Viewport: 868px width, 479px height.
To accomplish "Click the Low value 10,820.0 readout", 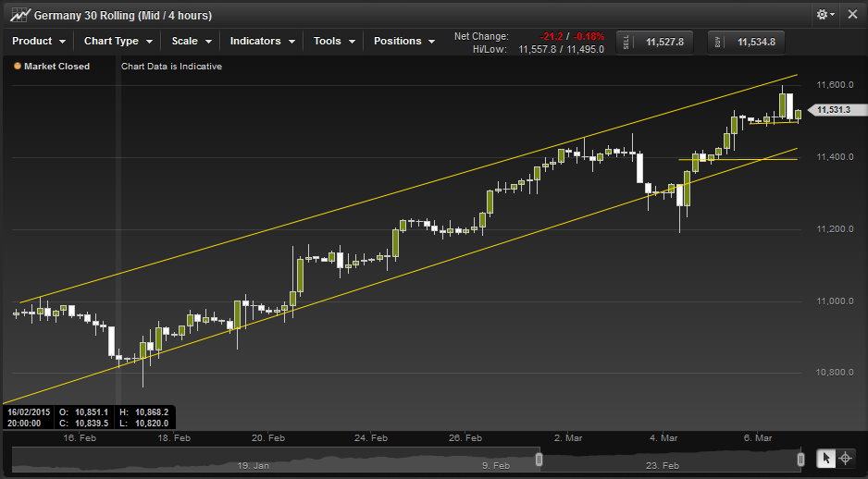I will click(x=152, y=424).
